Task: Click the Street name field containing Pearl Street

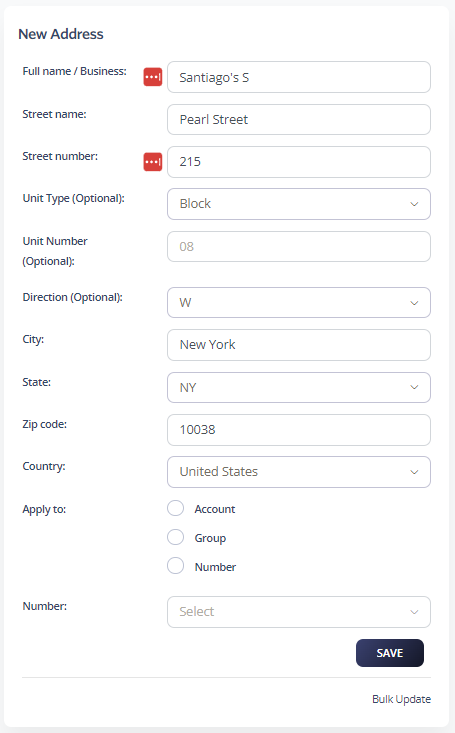Action: [299, 120]
